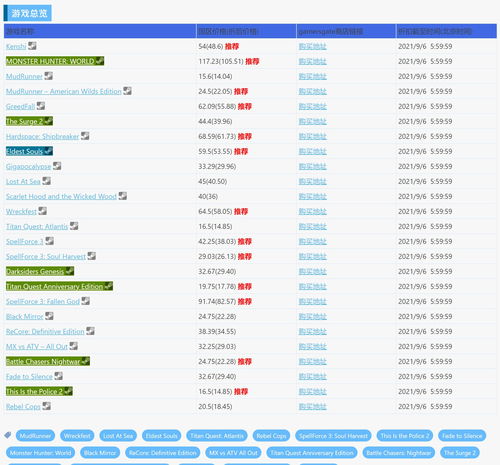
Task: Open the SpellForce 3: Soul Harvest tag pill
Action: click(333, 436)
